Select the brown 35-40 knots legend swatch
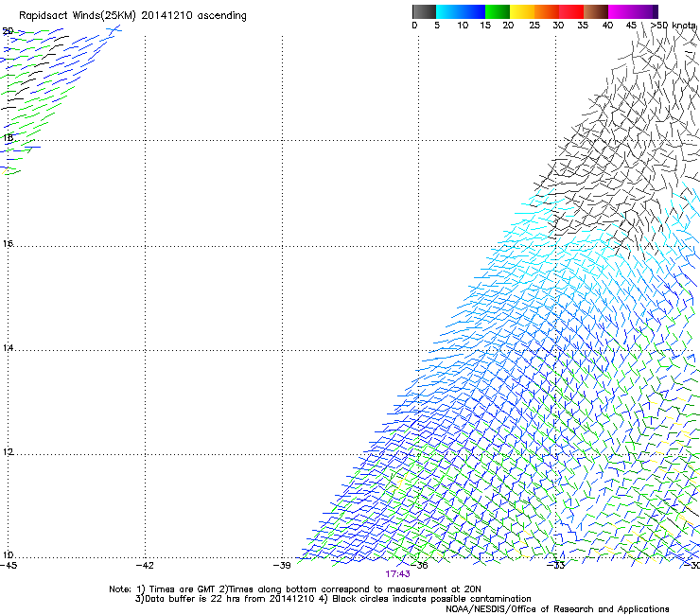The image size is (700, 615). [596, 11]
